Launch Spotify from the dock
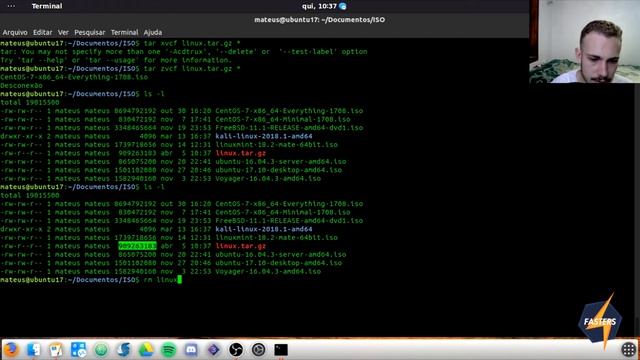Viewport: 640px width, 360px height. 169,349
